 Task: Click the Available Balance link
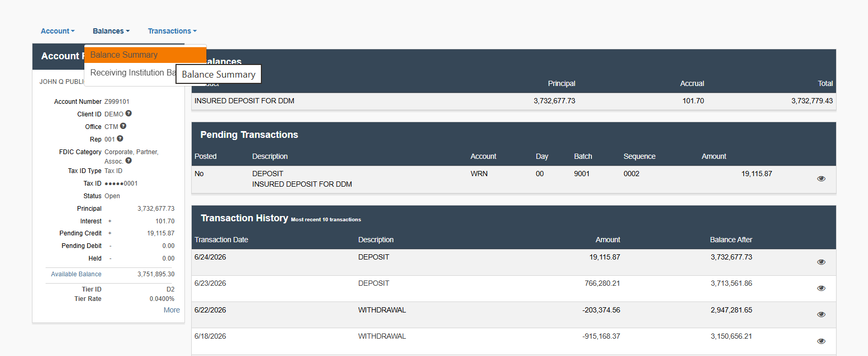click(76, 274)
